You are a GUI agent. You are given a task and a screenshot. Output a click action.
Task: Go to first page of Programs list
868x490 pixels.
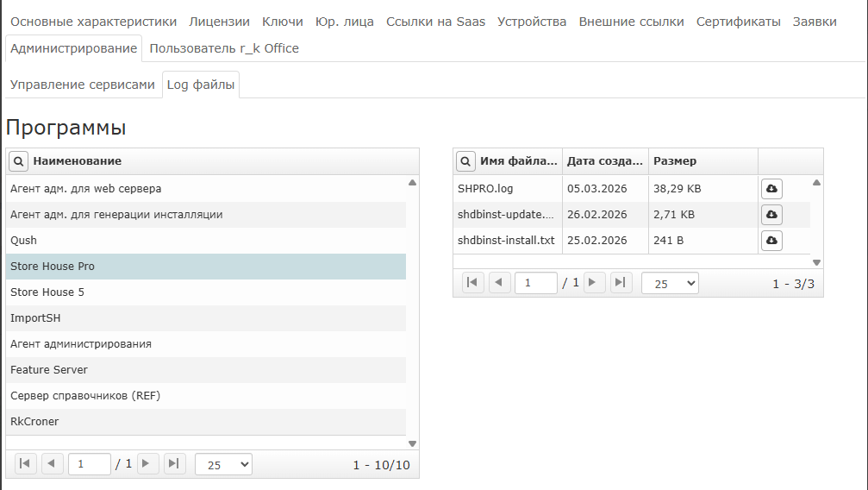(x=25, y=464)
